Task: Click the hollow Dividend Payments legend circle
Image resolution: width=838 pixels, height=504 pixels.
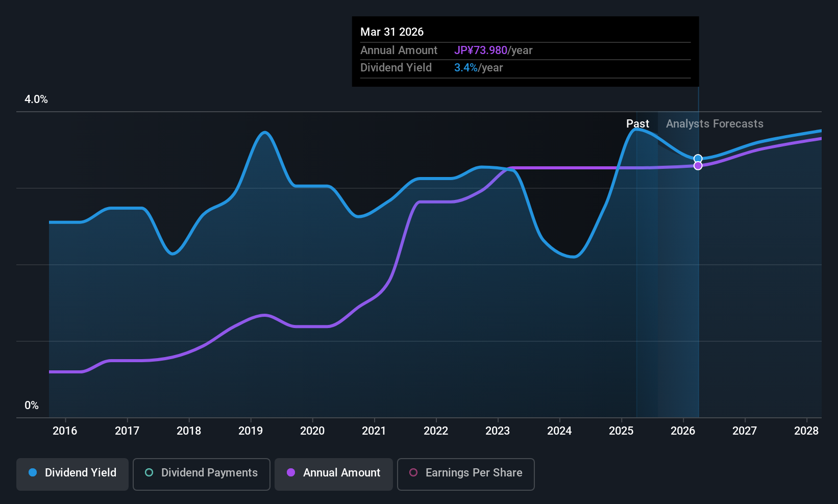Action: tap(149, 473)
